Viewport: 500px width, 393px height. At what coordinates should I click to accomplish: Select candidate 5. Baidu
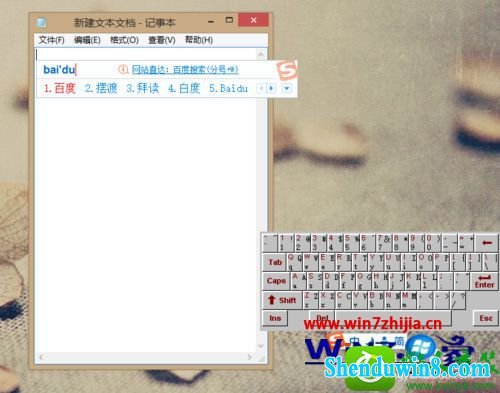[x=229, y=88]
